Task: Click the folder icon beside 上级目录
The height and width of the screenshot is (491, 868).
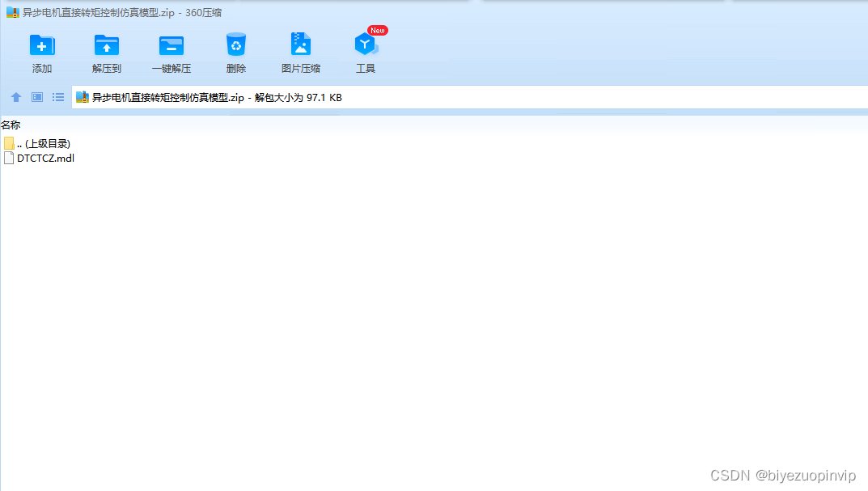Action: [x=8, y=143]
